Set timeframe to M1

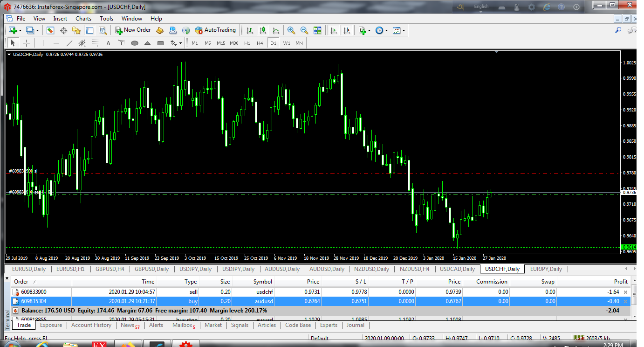pyautogui.click(x=195, y=43)
